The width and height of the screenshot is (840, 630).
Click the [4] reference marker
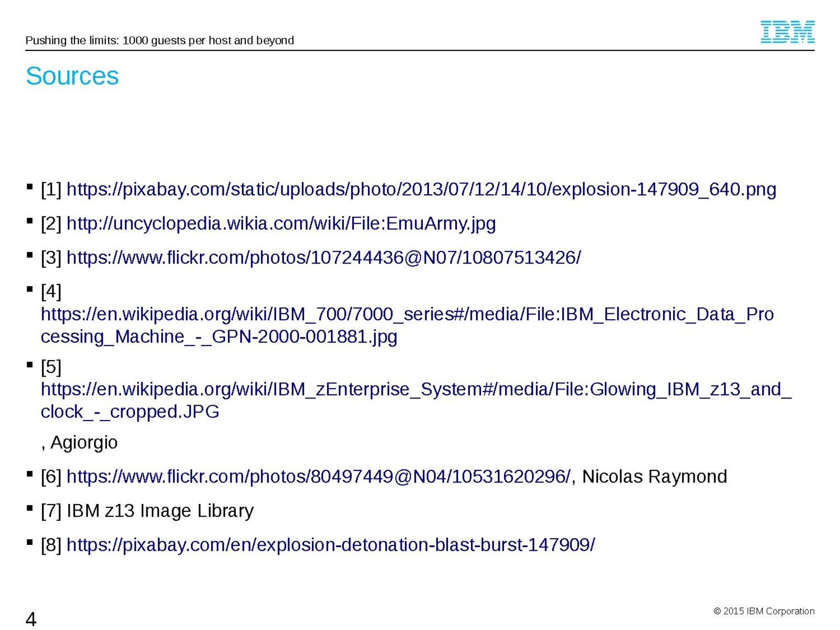(51, 291)
